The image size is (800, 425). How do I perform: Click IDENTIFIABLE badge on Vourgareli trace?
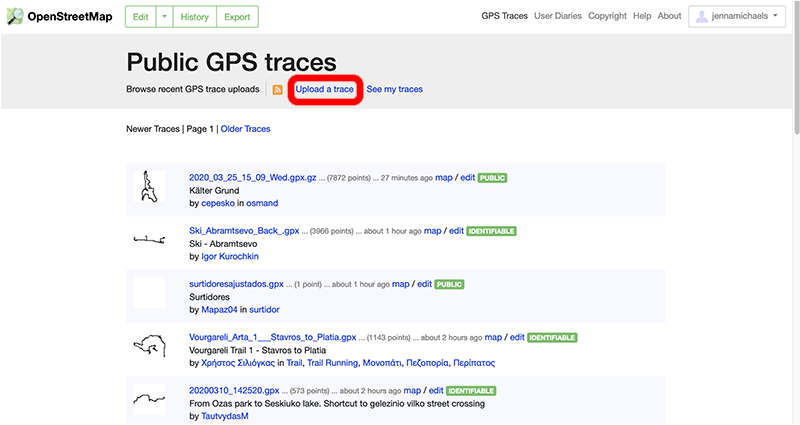(x=552, y=337)
